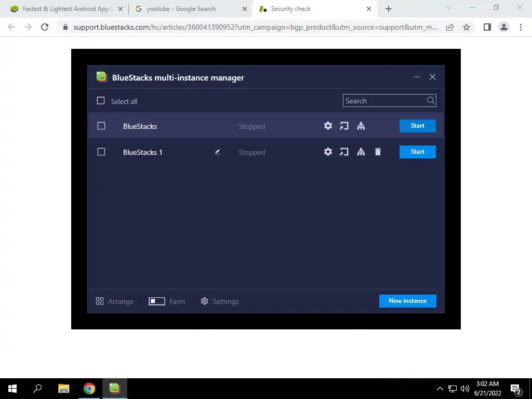Open settings gear for BlueStacks 1 instance
This screenshot has height=399, width=532.
[x=328, y=152]
